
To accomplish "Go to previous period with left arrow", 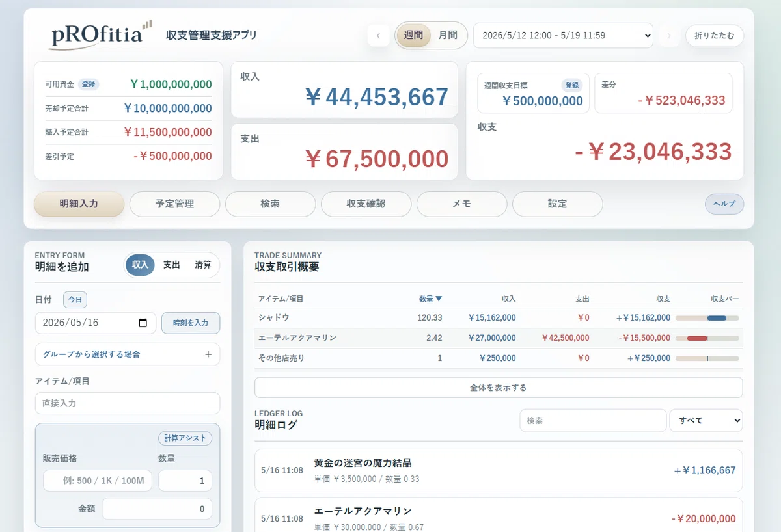I will [379, 35].
